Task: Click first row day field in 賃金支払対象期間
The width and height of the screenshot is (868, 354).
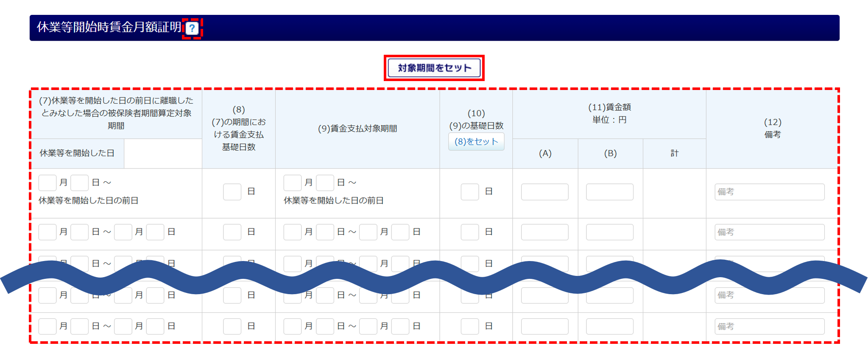Action: pos(325,183)
